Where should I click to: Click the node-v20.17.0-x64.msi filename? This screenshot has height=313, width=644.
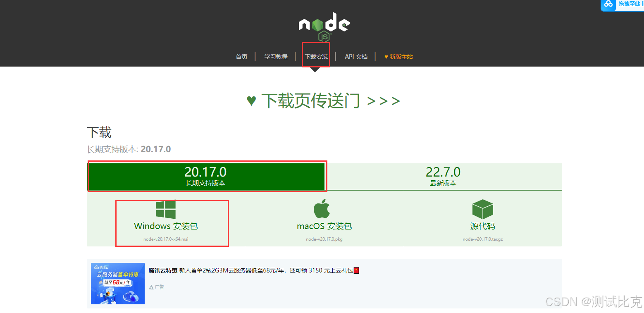click(166, 239)
